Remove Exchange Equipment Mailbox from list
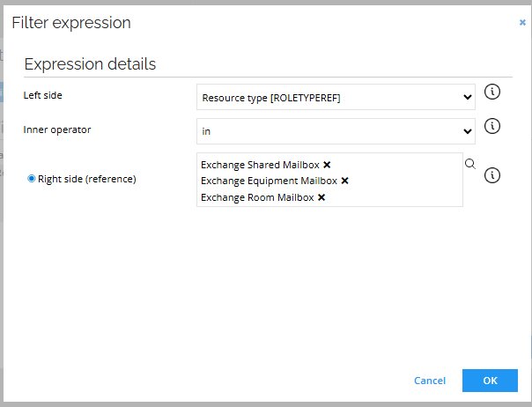Image resolution: width=532 pixels, height=407 pixels. pyautogui.click(x=344, y=181)
